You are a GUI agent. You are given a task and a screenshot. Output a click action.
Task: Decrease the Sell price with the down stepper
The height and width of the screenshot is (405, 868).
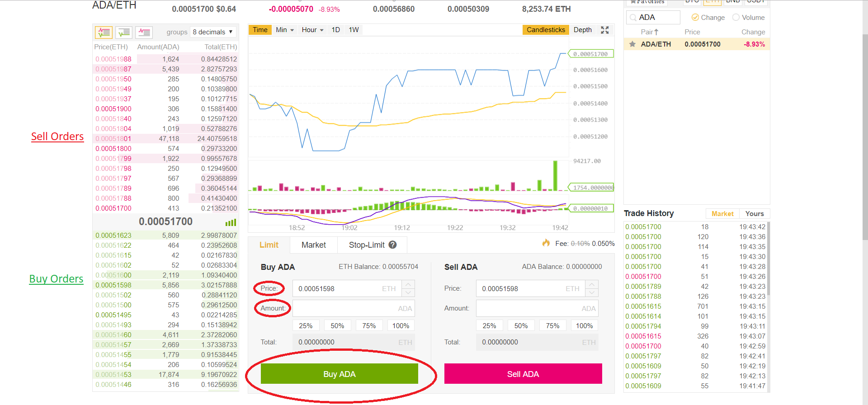coord(592,293)
